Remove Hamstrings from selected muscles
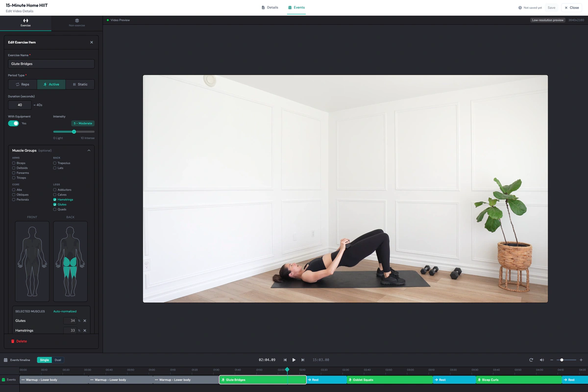Screen dimensions: 588x392 click(85, 331)
